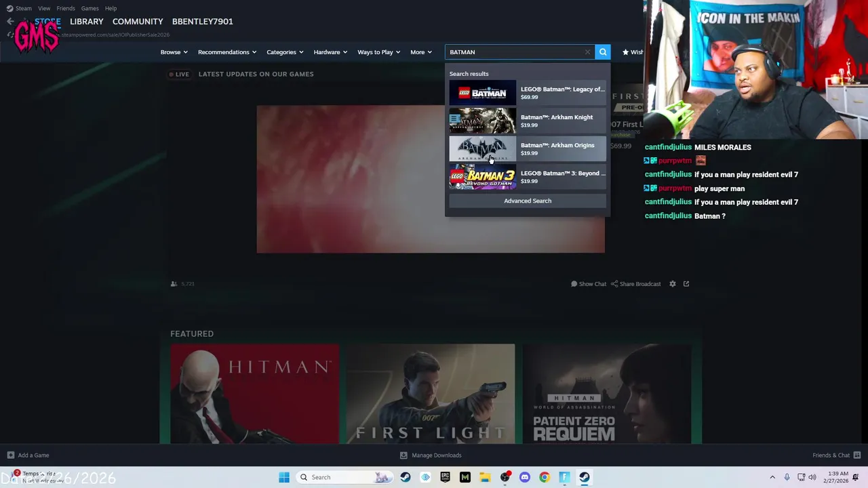Click the Share Broadcast icon button
The image size is (868, 488).
tap(635, 284)
